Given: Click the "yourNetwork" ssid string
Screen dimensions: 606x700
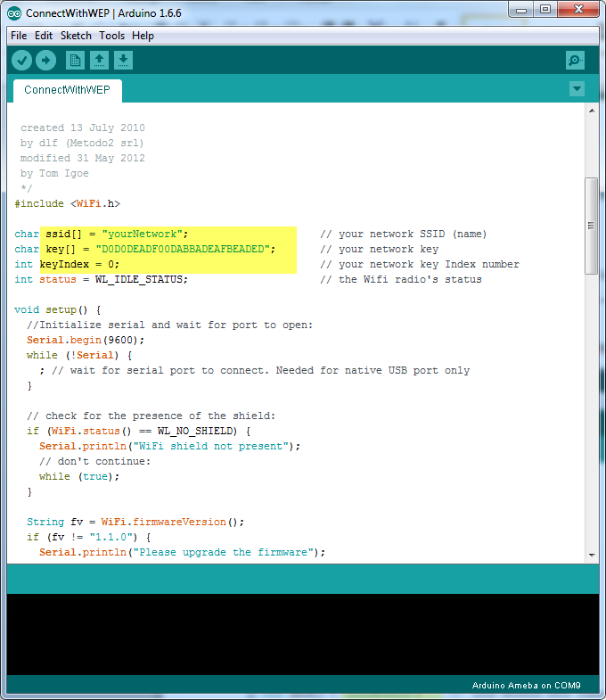Looking at the screenshot, I should click(x=143, y=234).
